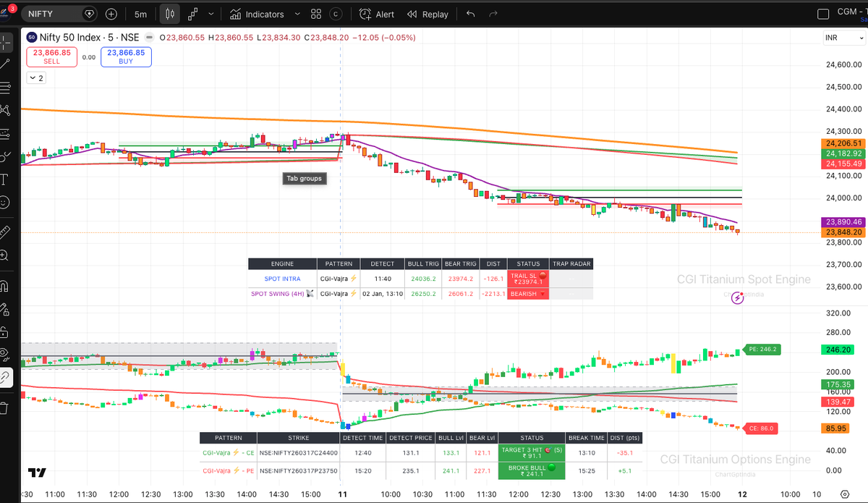Undo the last chart action
This screenshot has height=503, width=868.
tap(471, 14)
